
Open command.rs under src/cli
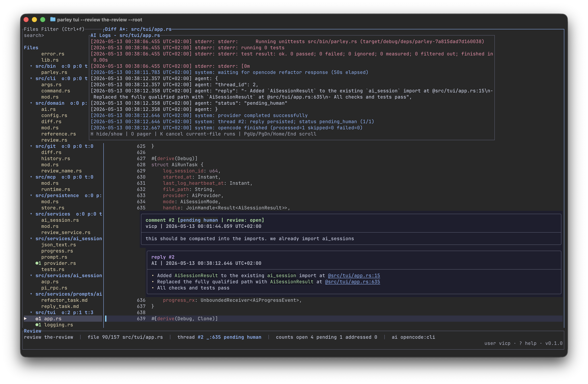pyautogui.click(x=56, y=91)
